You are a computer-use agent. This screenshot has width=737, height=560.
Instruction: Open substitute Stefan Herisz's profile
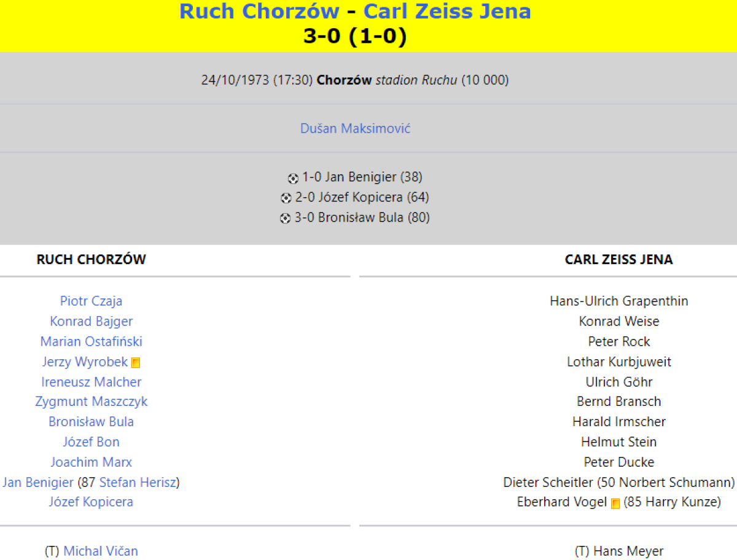pos(138,482)
